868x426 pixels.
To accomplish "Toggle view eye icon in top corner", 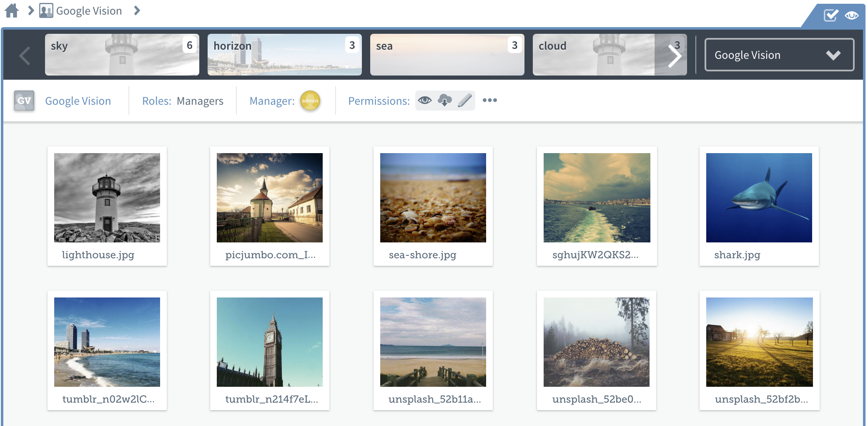I will [851, 15].
